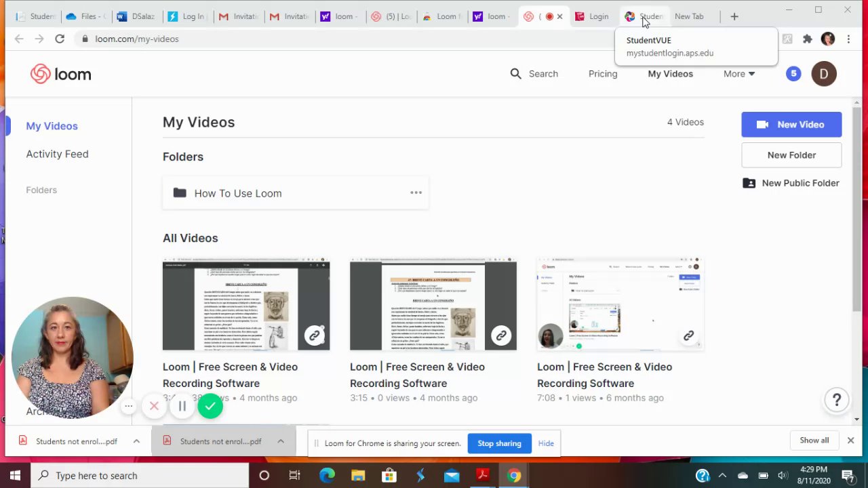This screenshot has height=488, width=868.
Task: Click Stop sharing in the sharing bar
Action: [499, 443]
